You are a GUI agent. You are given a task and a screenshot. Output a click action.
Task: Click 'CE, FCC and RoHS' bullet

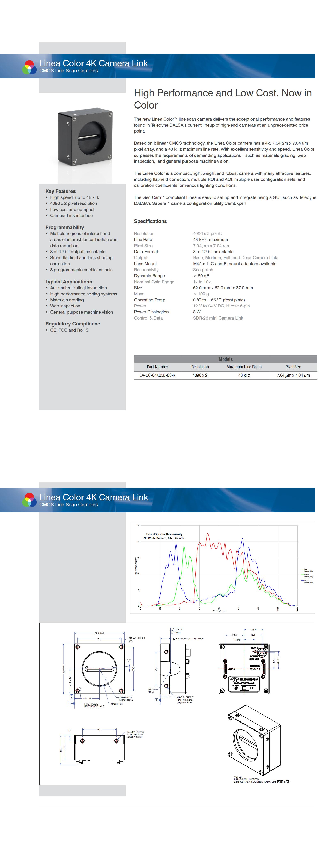point(69,330)
